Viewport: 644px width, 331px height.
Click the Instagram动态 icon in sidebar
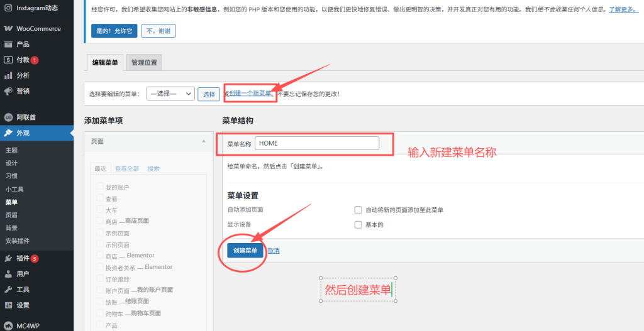(8, 8)
